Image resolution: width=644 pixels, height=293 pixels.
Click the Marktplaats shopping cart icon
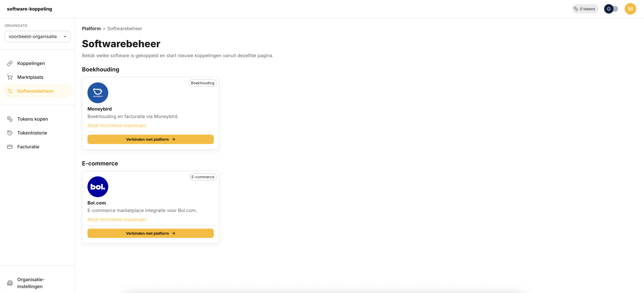tap(10, 77)
